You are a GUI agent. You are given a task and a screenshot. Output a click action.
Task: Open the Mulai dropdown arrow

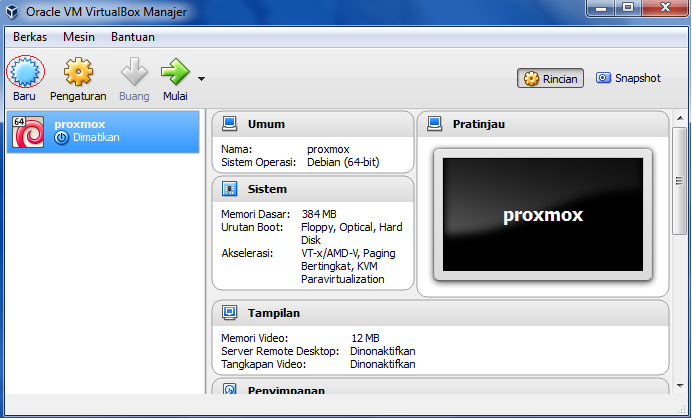coord(201,79)
